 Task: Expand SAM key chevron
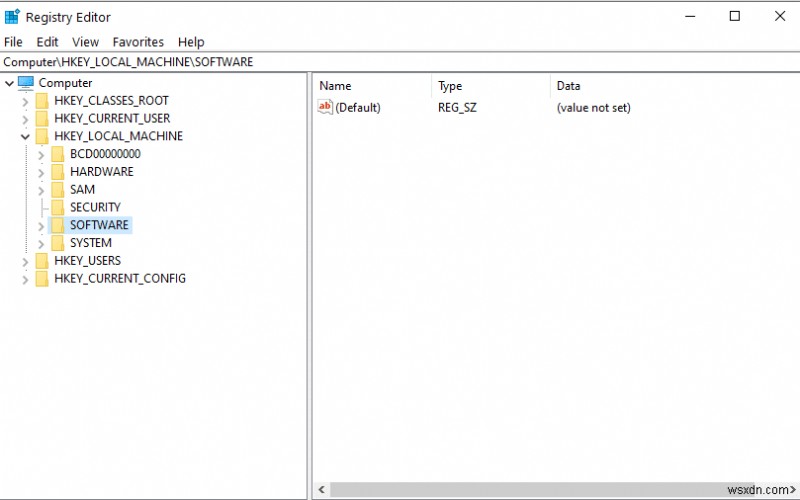(x=41, y=191)
